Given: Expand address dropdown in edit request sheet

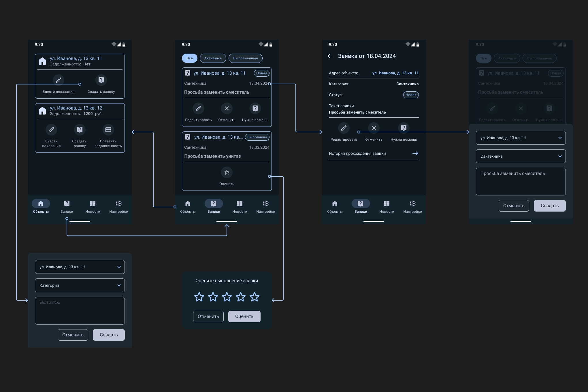Looking at the screenshot, I should (x=521, y=138).
